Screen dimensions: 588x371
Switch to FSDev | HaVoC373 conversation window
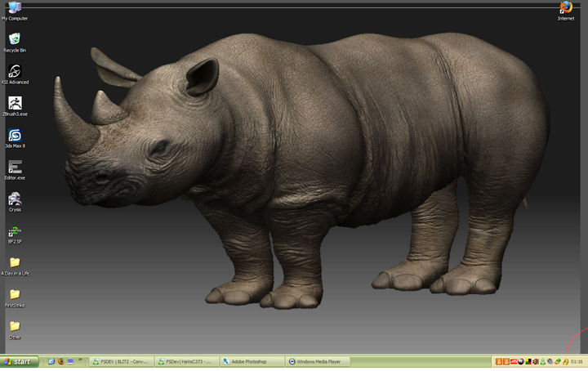click(x=187, y=362)
